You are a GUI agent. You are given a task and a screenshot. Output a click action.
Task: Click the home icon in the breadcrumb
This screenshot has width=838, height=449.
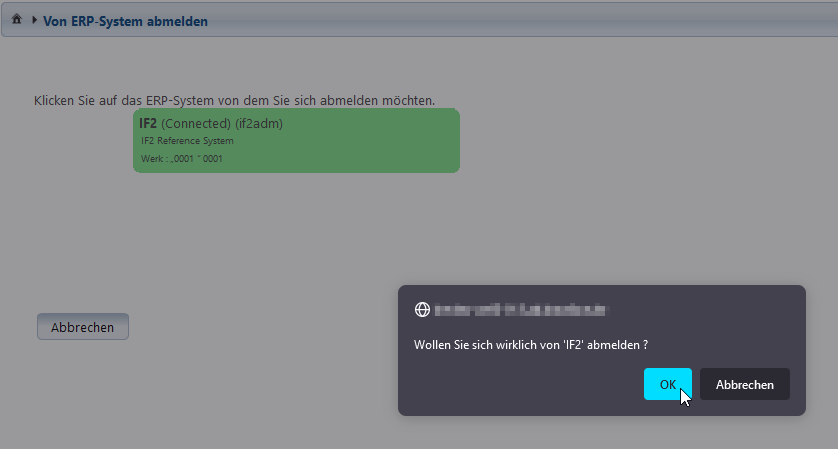[x=16, y=19]
